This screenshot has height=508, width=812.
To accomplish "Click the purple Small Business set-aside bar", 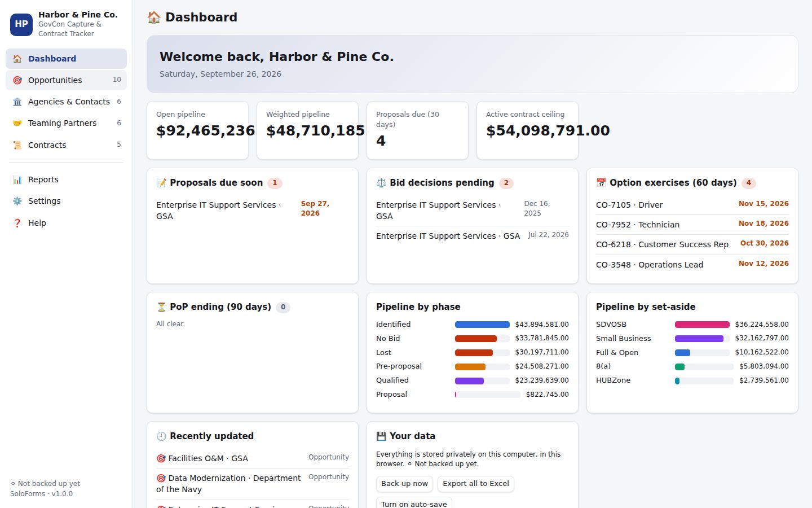I will [x=699, y=339].
